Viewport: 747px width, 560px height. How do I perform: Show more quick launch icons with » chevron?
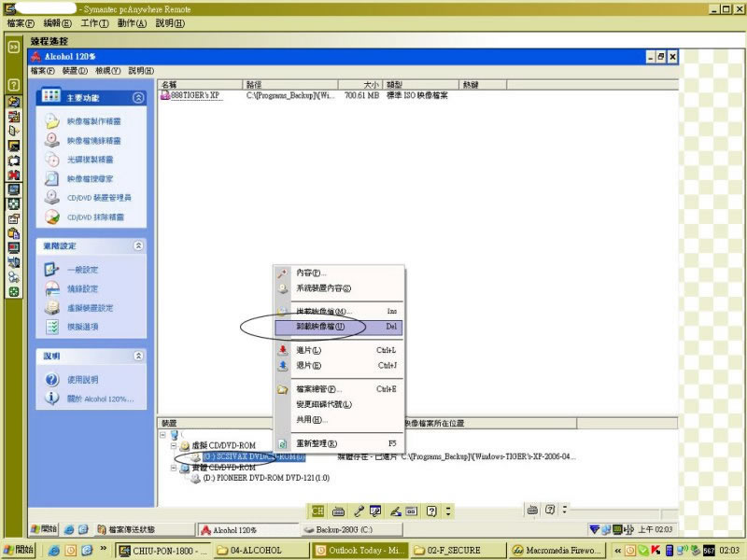pos(103,549)
